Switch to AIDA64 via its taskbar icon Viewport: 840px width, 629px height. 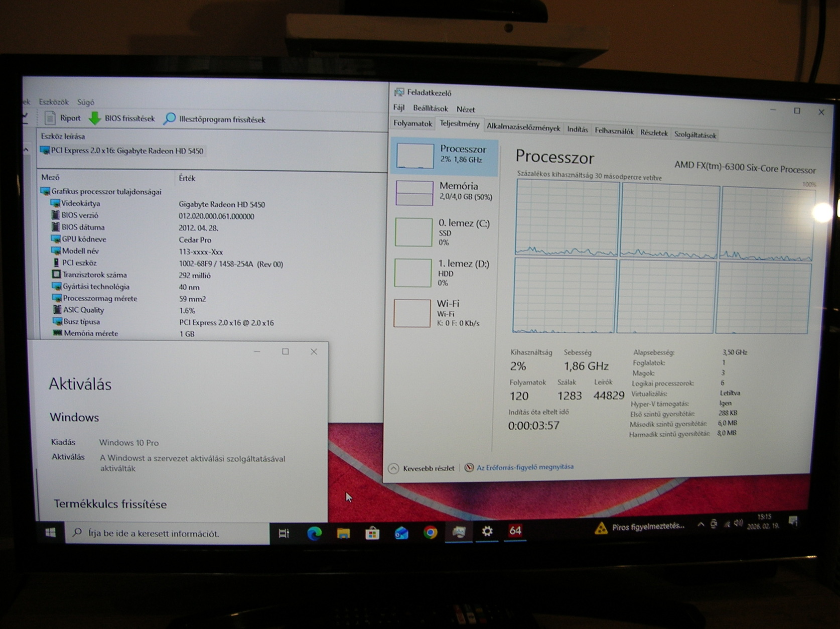pyautogui.click(x=515, y=531)
